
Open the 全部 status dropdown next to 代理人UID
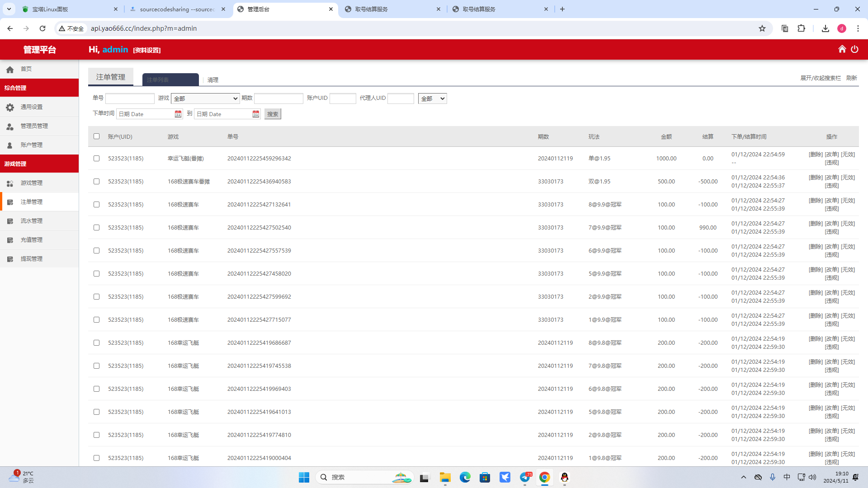pyautogui.click(x=432, y=99)
